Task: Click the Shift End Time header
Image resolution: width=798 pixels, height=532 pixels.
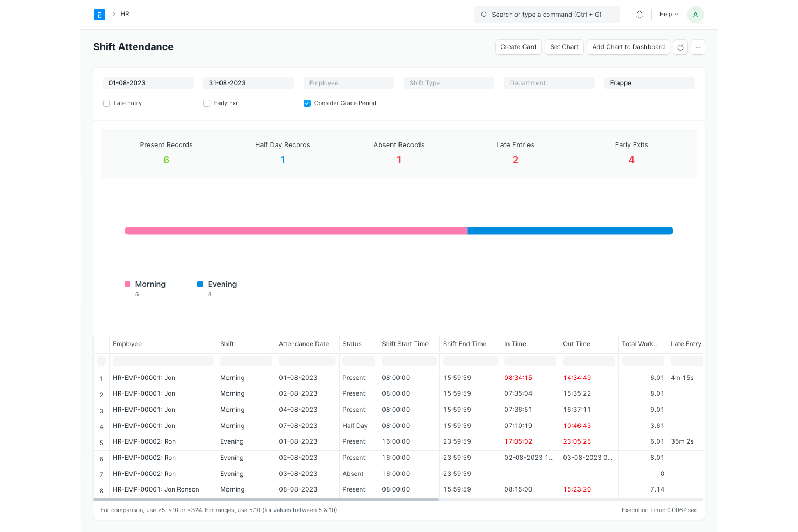Action: [470, 344]
